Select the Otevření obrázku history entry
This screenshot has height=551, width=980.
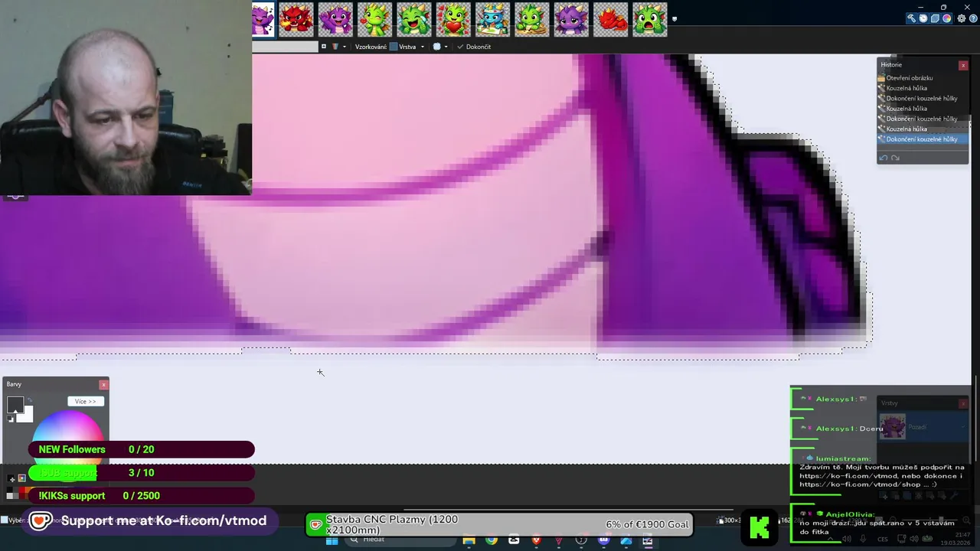(x=923, y=78)
